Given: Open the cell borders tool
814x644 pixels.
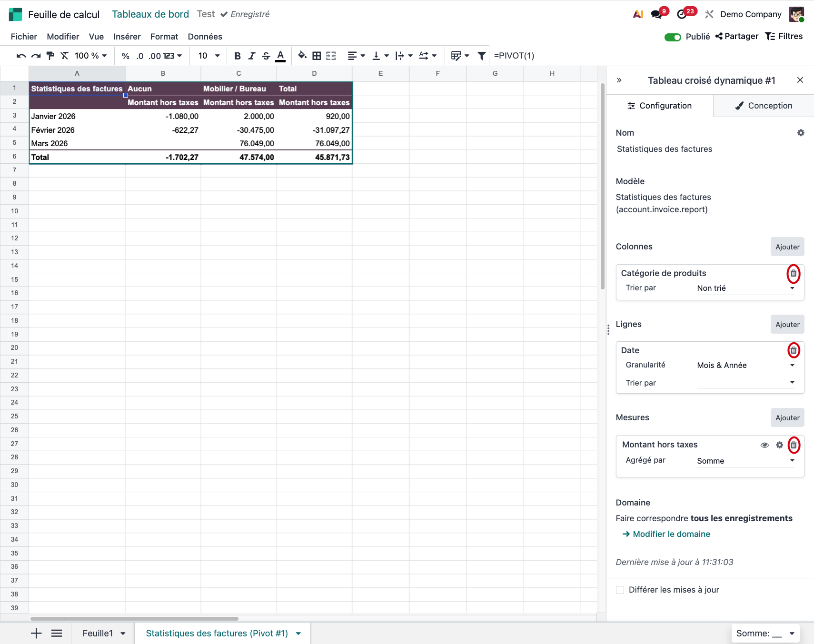Looking at the screenshot, I should pyautogui.click(x=317, y=56).
